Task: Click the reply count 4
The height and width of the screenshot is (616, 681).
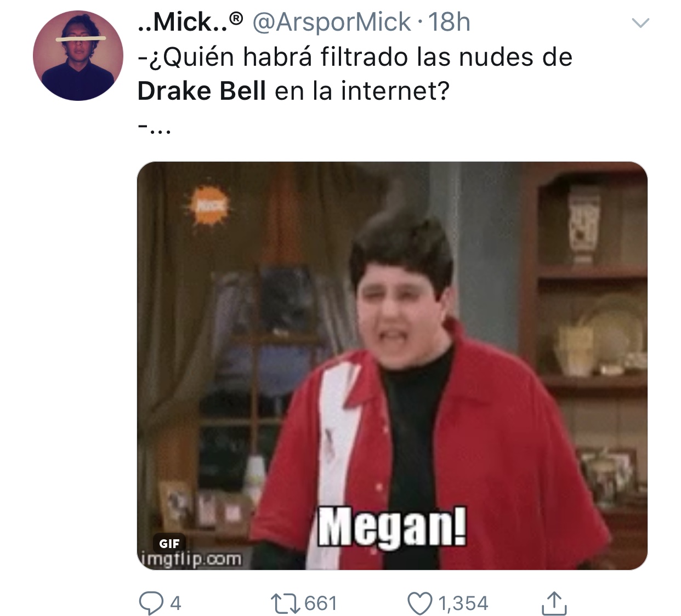Action: 175,603
